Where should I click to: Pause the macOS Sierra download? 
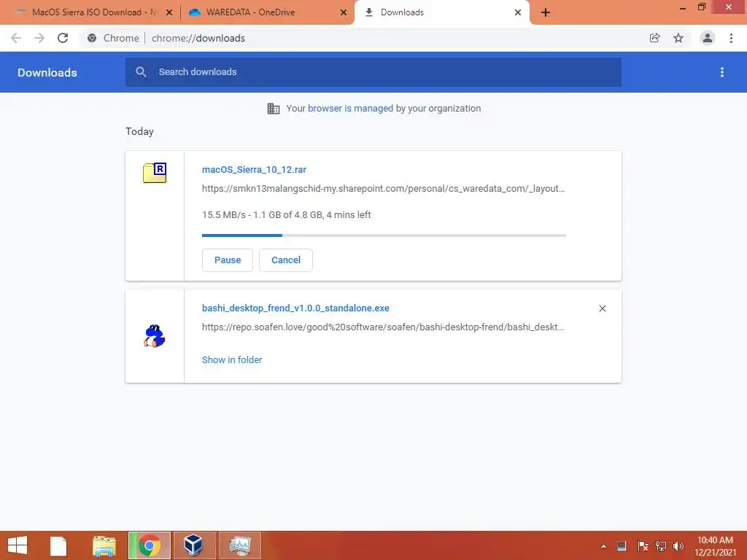coord(228,260)
